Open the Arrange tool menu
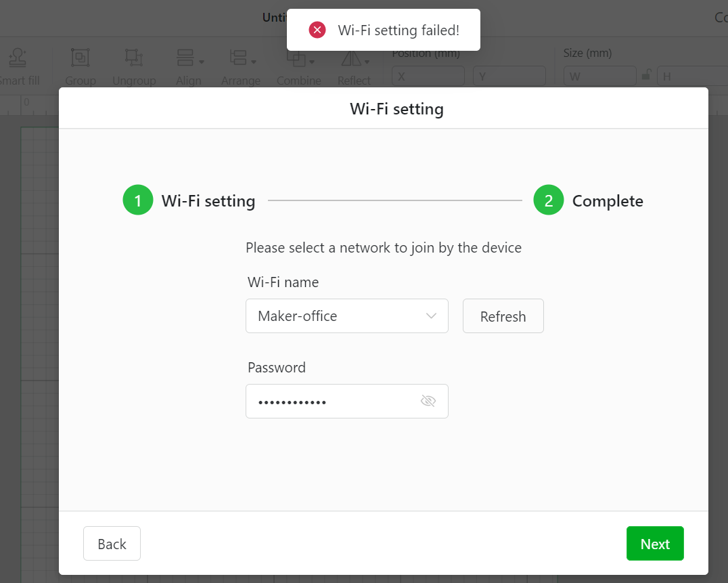728x583 pixels. [x=242, y=58]
